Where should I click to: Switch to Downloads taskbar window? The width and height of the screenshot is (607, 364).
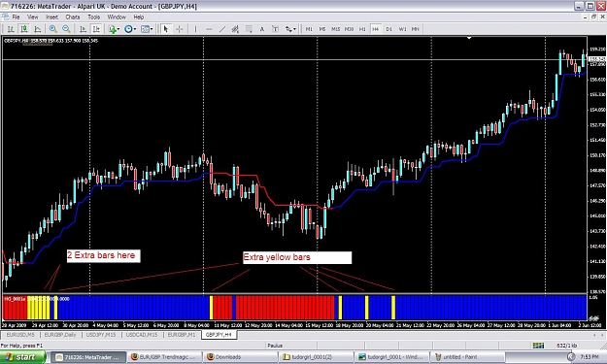241,357
